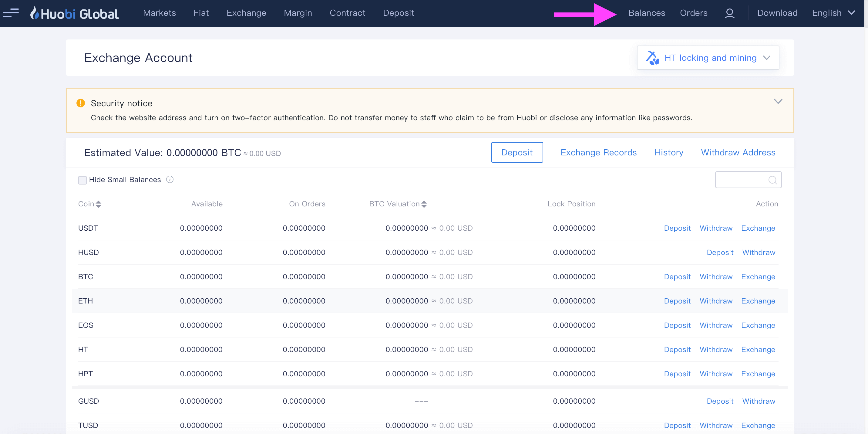Open the user profile icon
The width and height of the screenshot is (868, 434).
click(729, 13)
